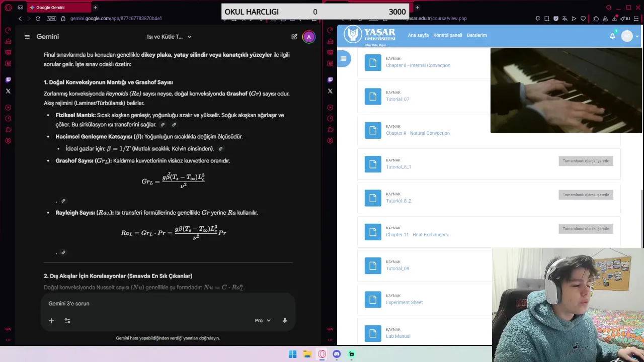Click the gemini.google.com address bar

coord(116,19)
